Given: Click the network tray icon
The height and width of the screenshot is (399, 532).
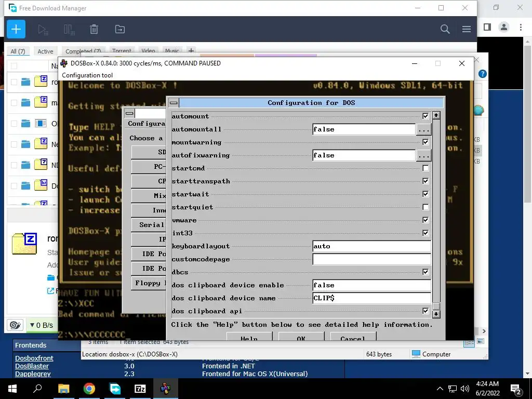Looking at the screenshot, I should (x=453, y=389).
